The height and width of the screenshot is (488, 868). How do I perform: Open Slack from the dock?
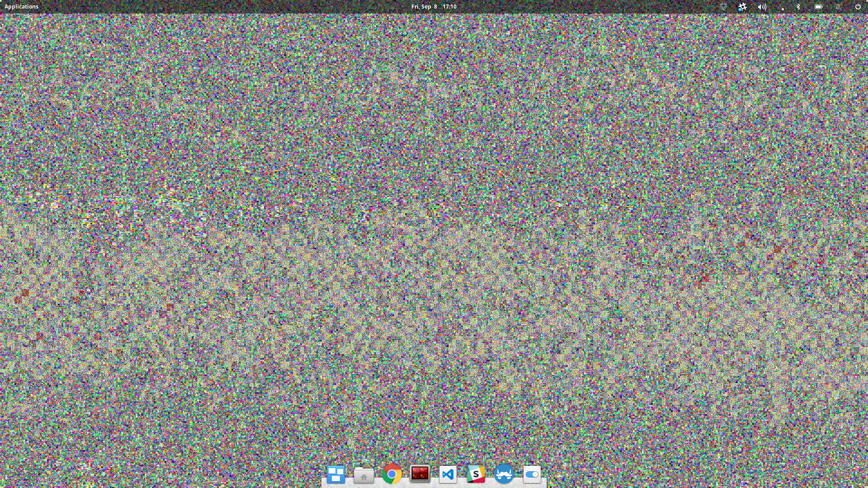point(476,474)
